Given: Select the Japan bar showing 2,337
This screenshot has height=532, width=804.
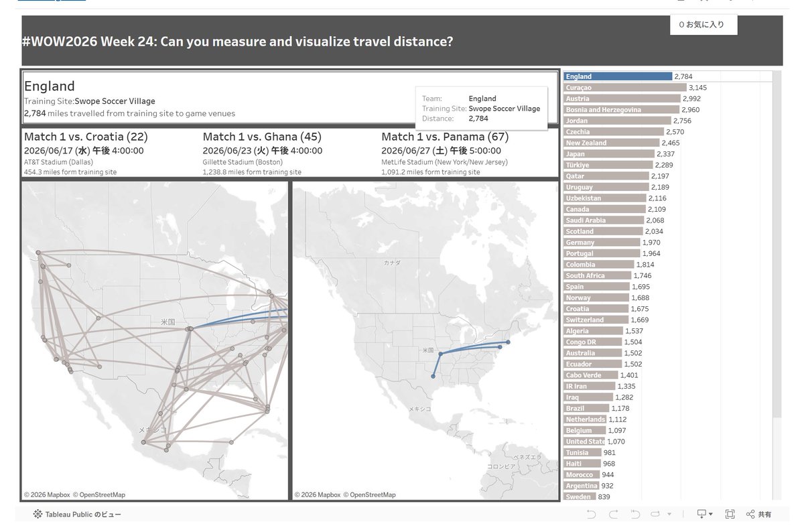Looking at the screenshot, I should pos(610,154).
